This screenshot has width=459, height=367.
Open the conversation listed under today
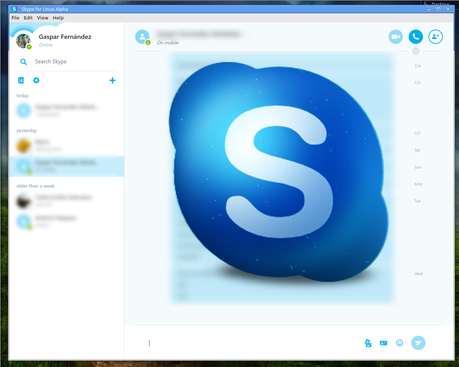click(x=67, y=110)
